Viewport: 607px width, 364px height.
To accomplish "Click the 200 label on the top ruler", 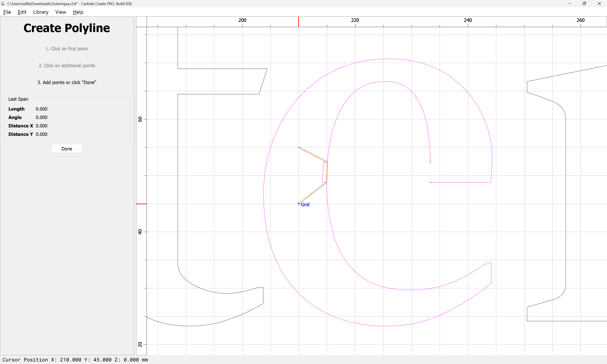I will 242,20.
